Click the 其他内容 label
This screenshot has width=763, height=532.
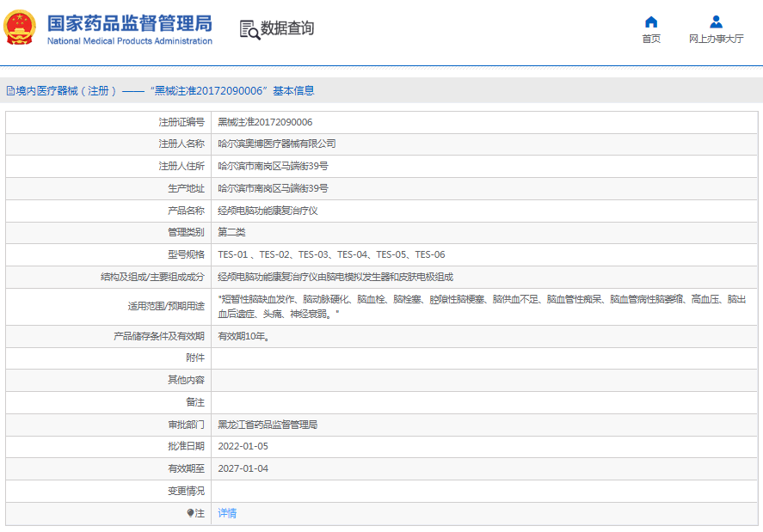(187, 380)
